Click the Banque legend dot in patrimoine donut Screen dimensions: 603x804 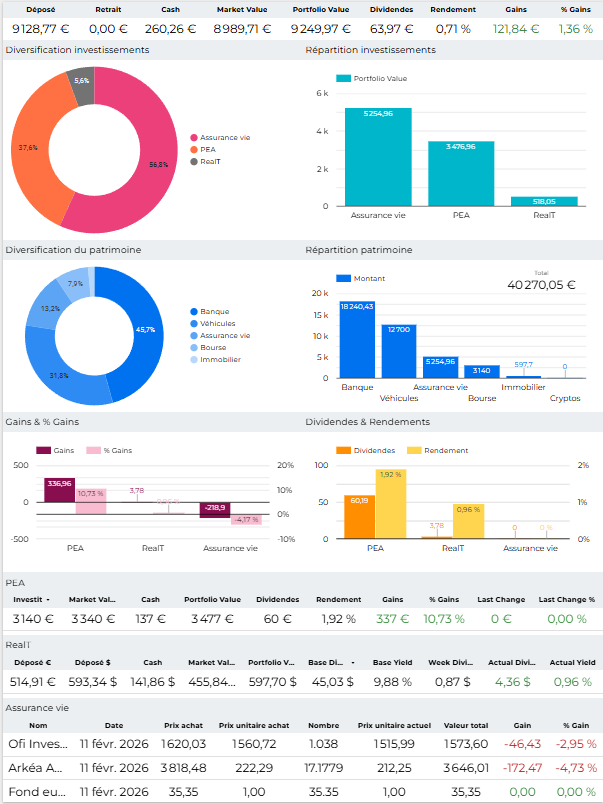193,312
